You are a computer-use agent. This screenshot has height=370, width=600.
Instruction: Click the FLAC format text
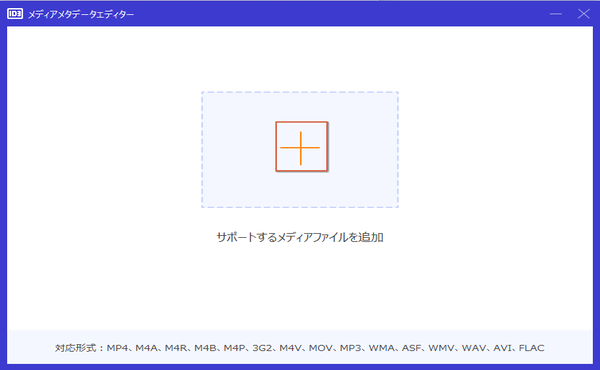[x=532, y=348]
